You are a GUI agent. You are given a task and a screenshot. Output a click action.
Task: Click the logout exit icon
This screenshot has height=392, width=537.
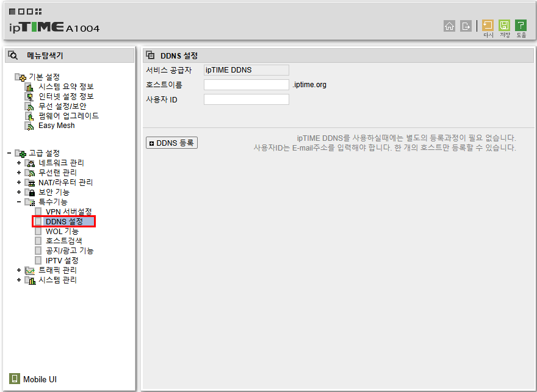tap(466, 26)
